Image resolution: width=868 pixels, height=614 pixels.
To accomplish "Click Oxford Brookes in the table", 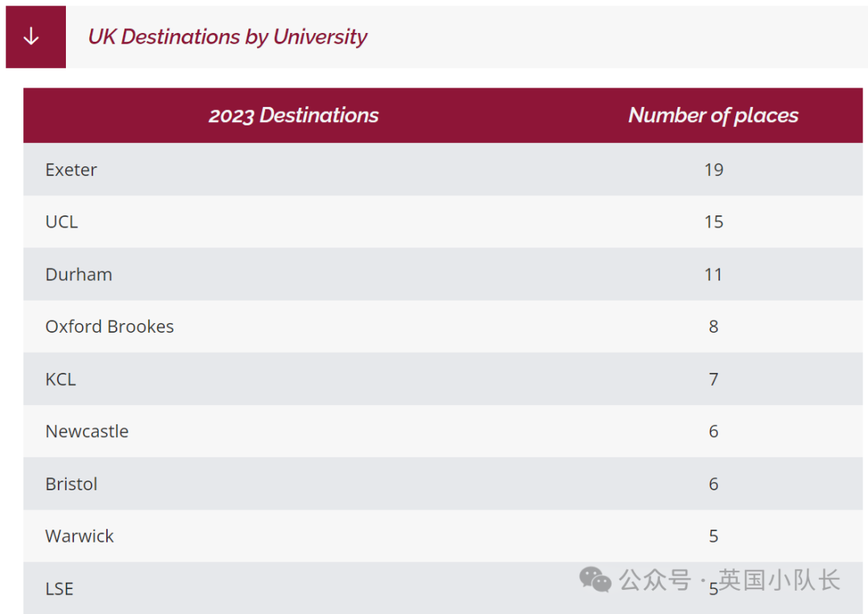I will [x=109, y=326].
